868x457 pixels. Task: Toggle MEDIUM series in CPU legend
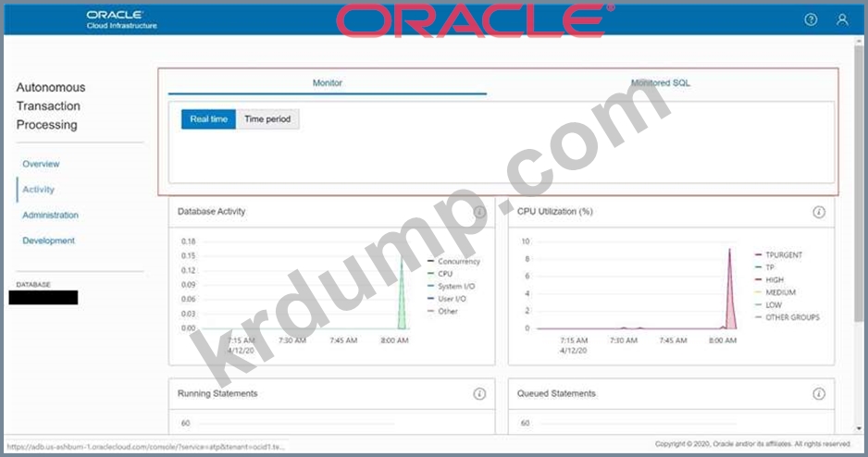(775, 292)
